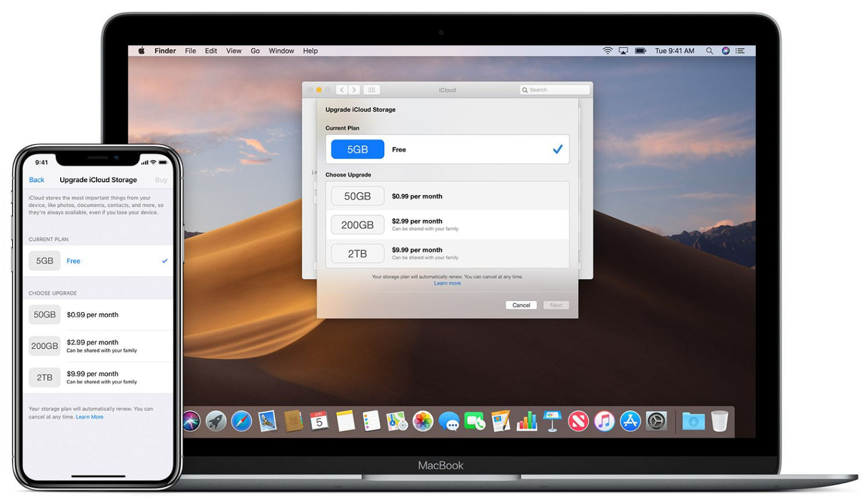Open the News app in dock
The width and height of the screenshot is (868, 499).
578,421
